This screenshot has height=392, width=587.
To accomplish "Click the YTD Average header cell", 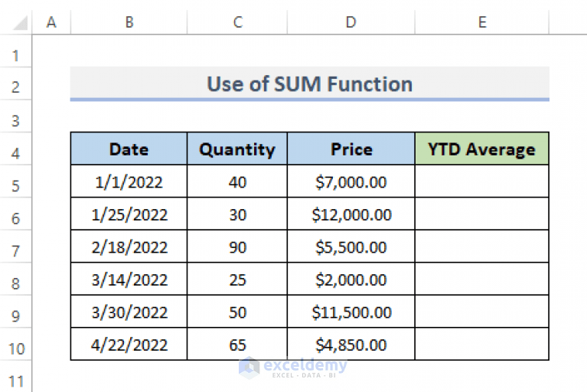I will 482,149.
